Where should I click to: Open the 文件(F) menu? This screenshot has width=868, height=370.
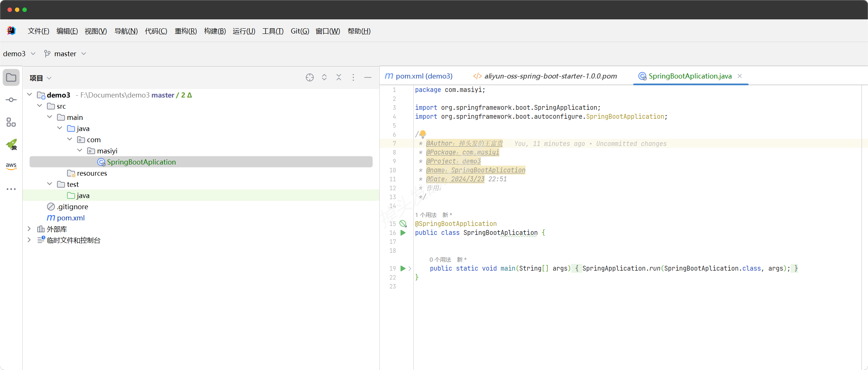pyautogui.click(x=39, y=31)
